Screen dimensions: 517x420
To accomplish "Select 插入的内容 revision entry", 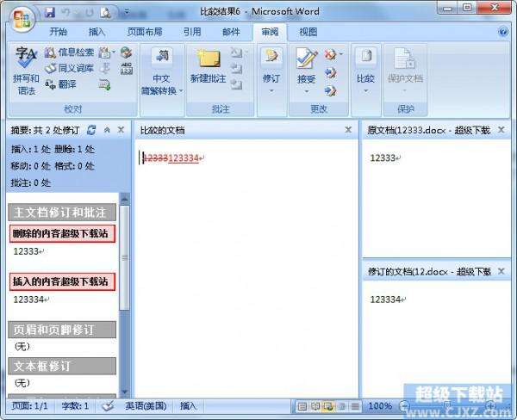I will click(x=62, y=281).
